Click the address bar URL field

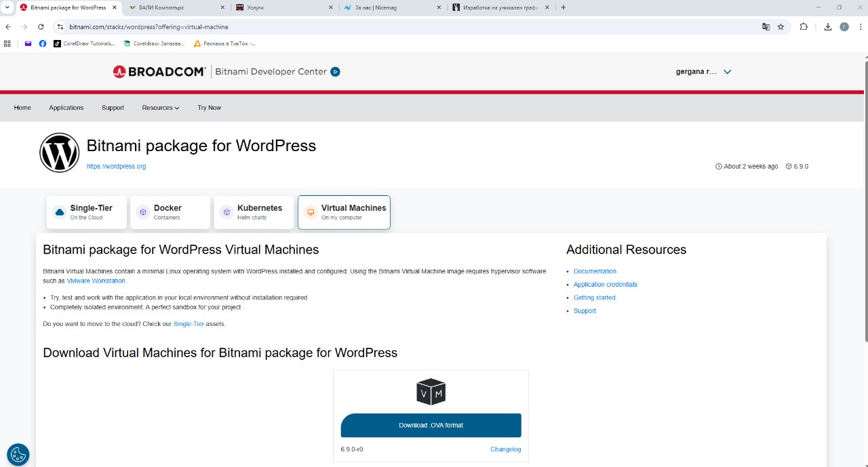point(407,27)
